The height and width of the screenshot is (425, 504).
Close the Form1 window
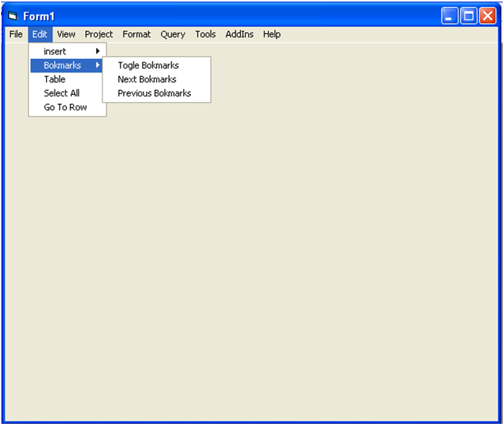(x=488, y=16)
